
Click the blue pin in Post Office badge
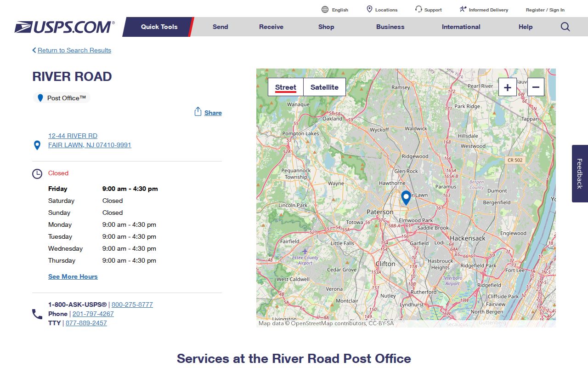point(40,98)
